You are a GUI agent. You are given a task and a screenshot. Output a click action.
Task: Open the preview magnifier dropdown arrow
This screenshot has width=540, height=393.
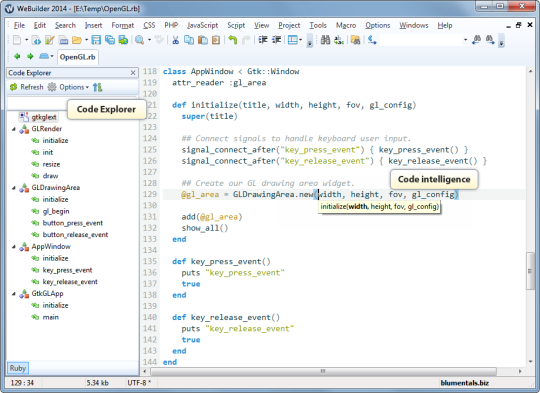tap(149, 40)
